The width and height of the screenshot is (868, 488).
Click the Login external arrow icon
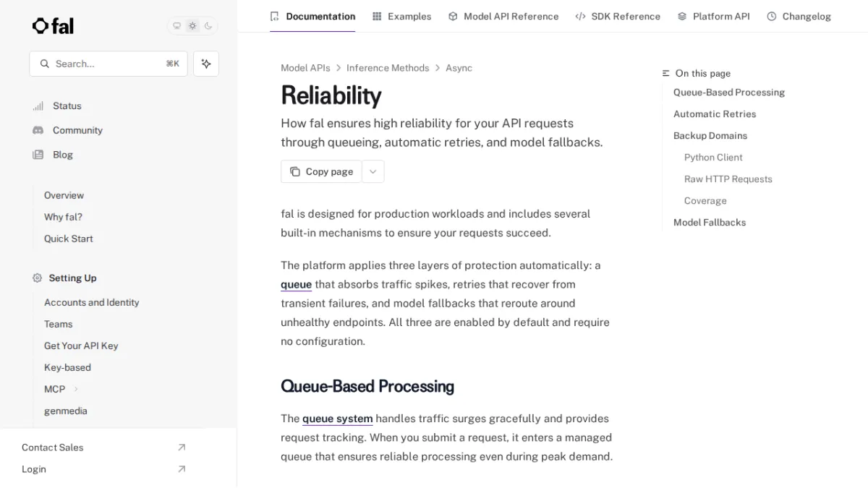182,469
